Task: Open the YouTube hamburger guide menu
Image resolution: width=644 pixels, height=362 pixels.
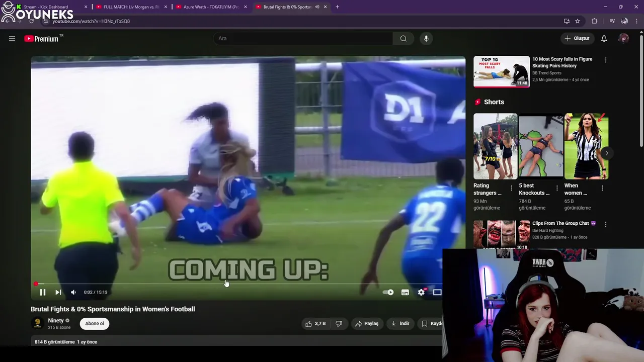Action: pos(12,38)
